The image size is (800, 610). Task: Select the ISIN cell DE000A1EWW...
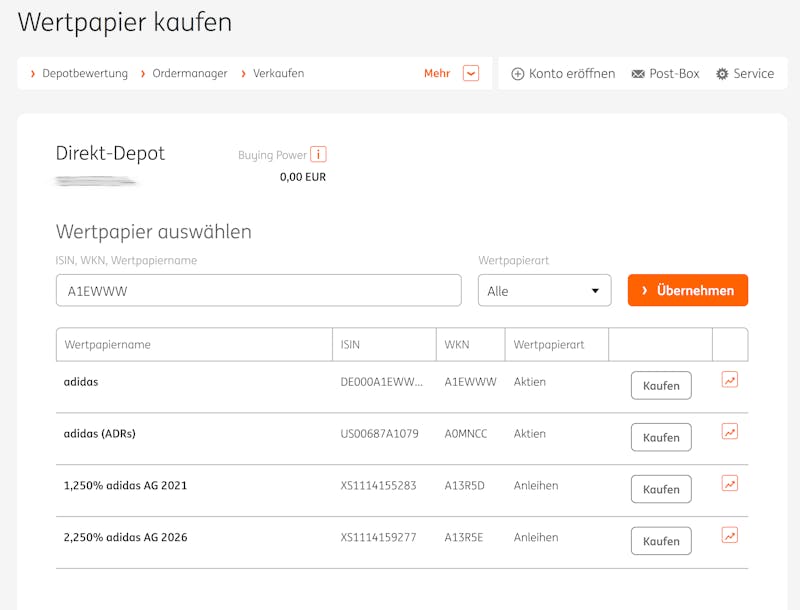pyautogui.click(x=382, y=382)
